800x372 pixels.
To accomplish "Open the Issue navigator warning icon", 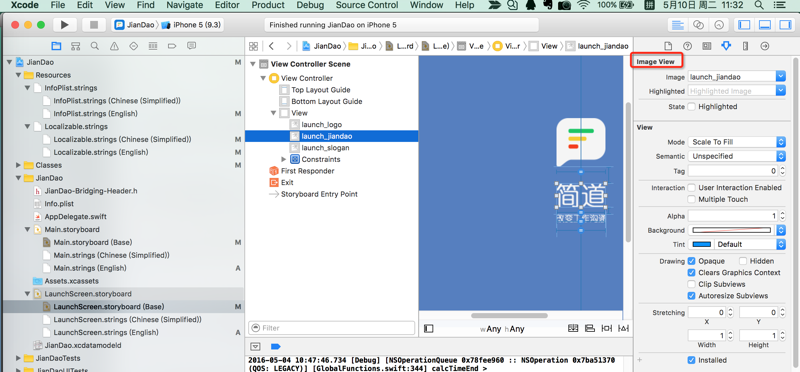I will point(114,46).
